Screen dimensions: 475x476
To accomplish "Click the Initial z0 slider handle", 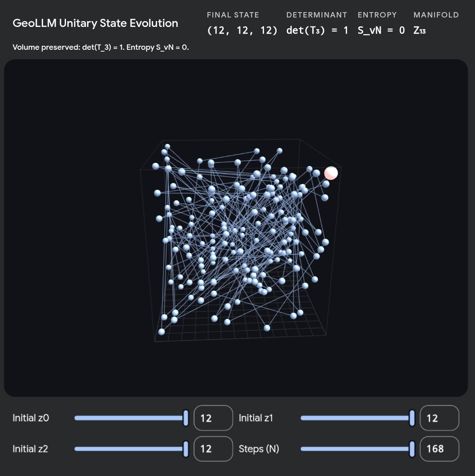I will [x=186, y=418].
